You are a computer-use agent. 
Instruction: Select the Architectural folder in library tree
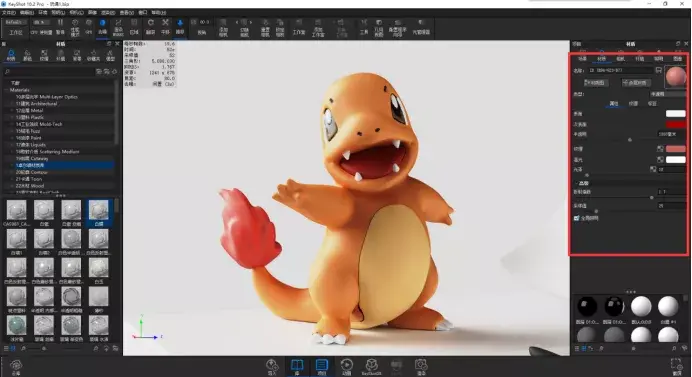37,104
